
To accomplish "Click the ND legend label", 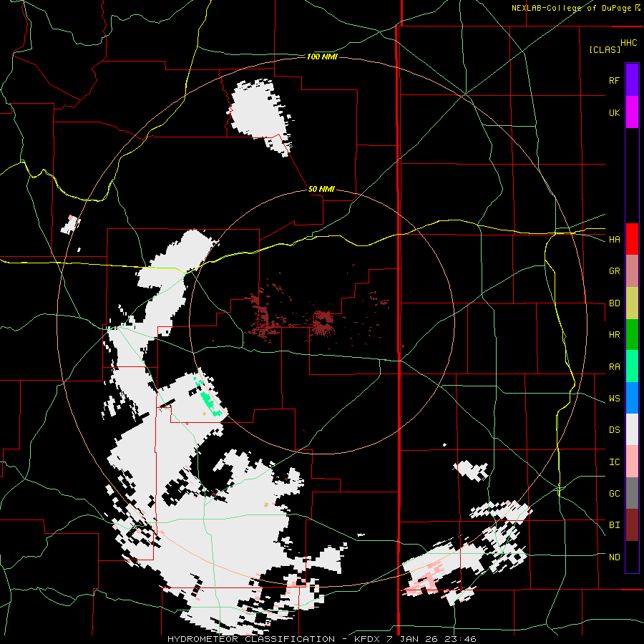I will [x=614, y=557].
